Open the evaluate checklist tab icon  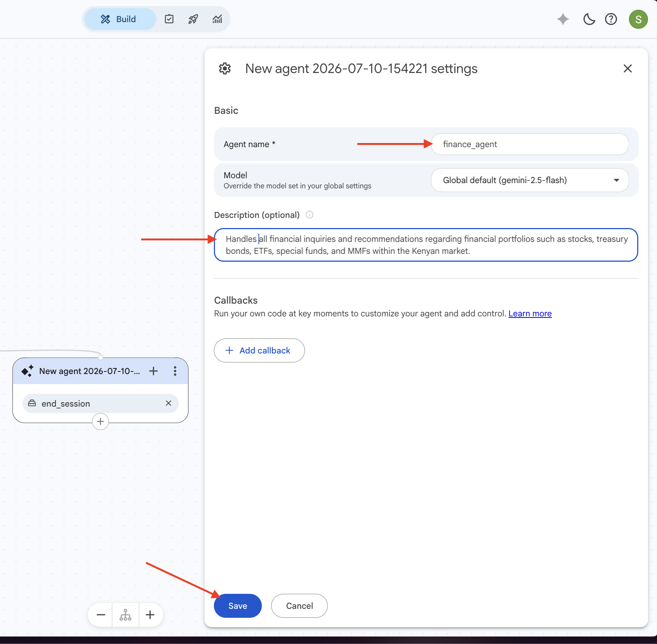click(169, 19)
